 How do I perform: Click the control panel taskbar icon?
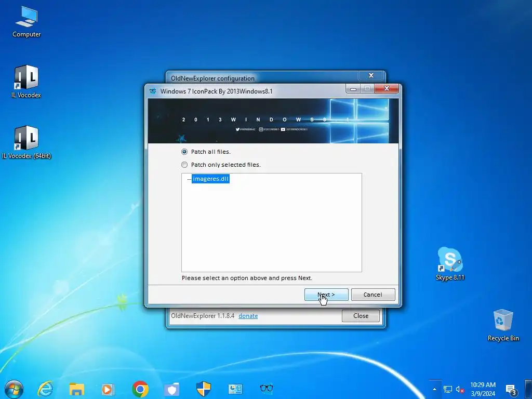[235, 389]
